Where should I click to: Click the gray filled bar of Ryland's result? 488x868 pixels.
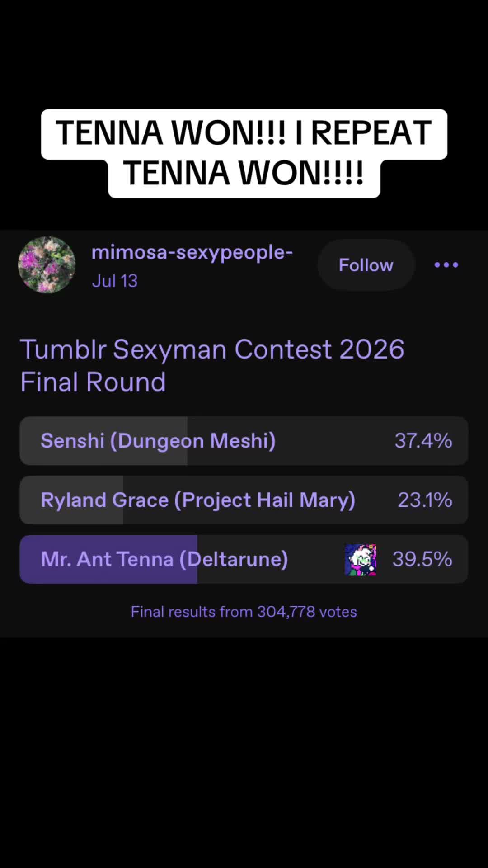click(71, 500)
